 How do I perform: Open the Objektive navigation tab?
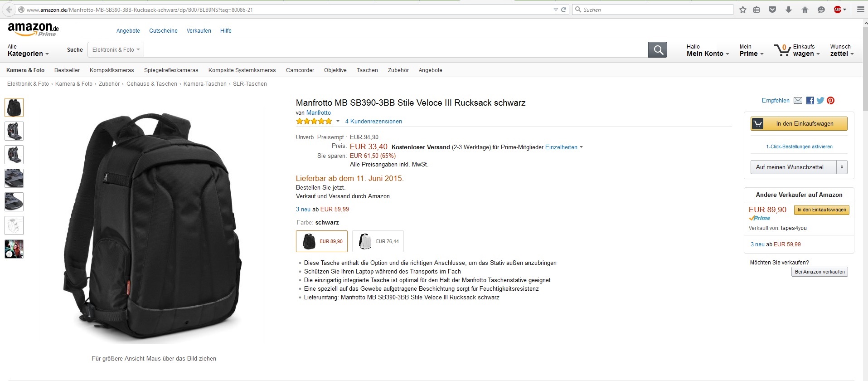335,70
